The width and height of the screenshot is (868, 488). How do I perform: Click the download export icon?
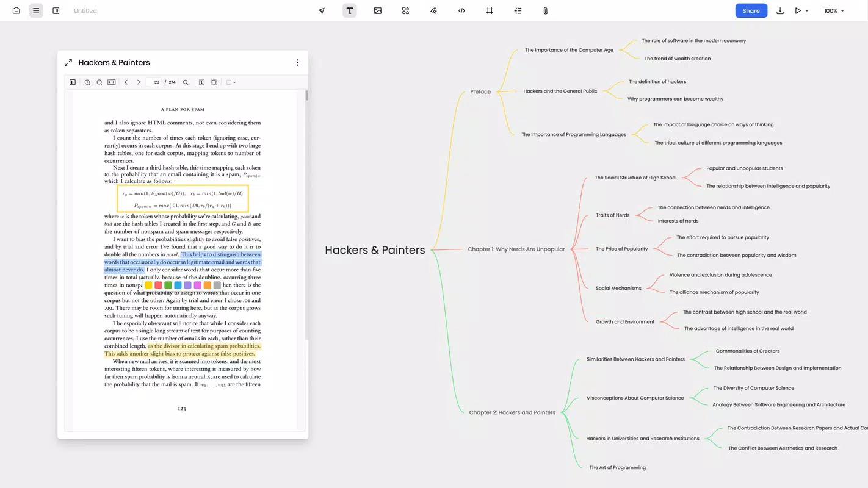[780, 10]
